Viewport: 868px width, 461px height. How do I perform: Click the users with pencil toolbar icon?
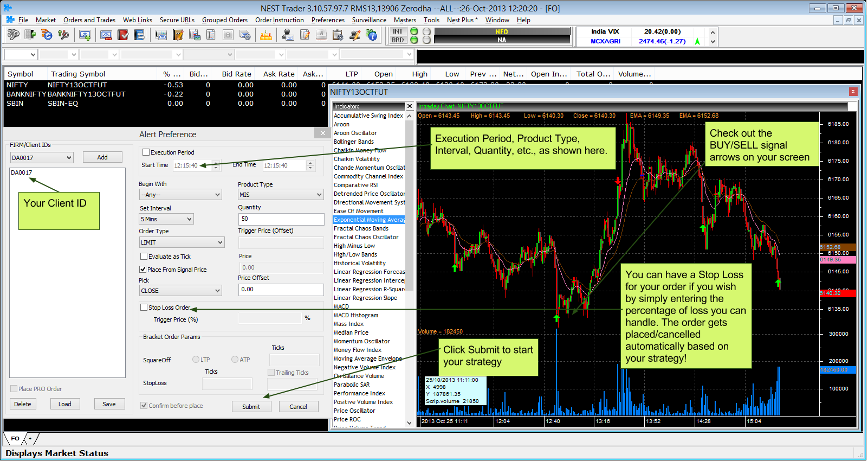[x=355, y=35]
